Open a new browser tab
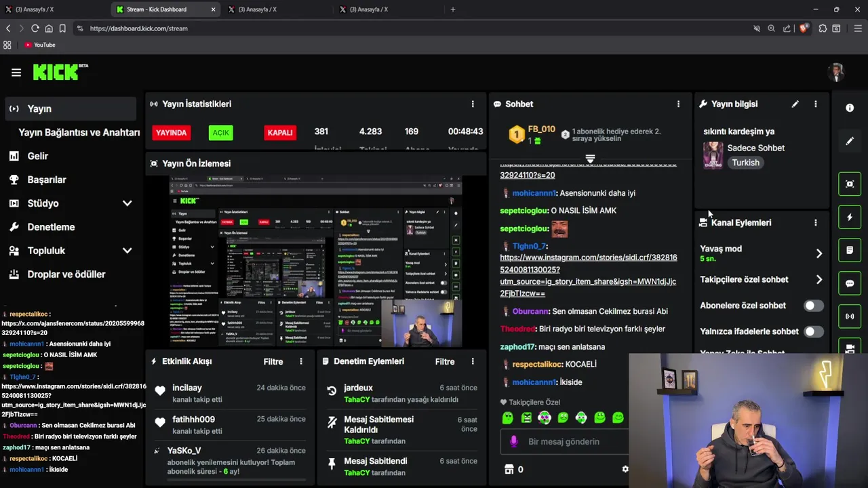The width and height of the screenshot is (868, 488). click(x=453, y=9)
